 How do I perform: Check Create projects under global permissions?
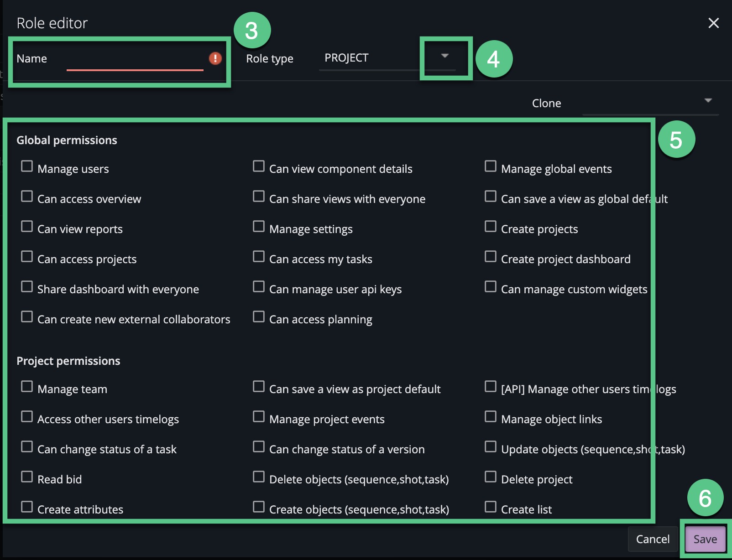pos(491,226)
